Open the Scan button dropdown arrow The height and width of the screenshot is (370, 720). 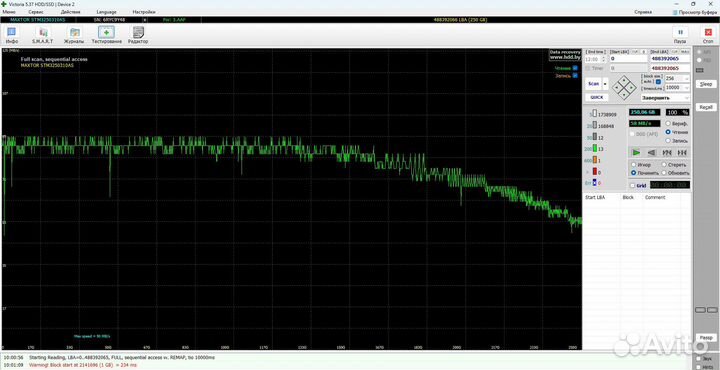click(x=605, y=84)
